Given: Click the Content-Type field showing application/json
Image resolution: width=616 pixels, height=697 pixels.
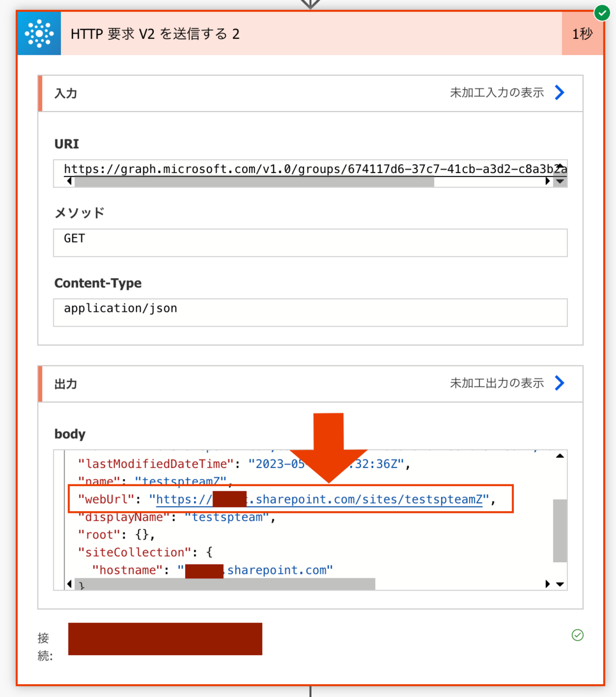Looking at the screenshot, I should click(x=310, y=312).
